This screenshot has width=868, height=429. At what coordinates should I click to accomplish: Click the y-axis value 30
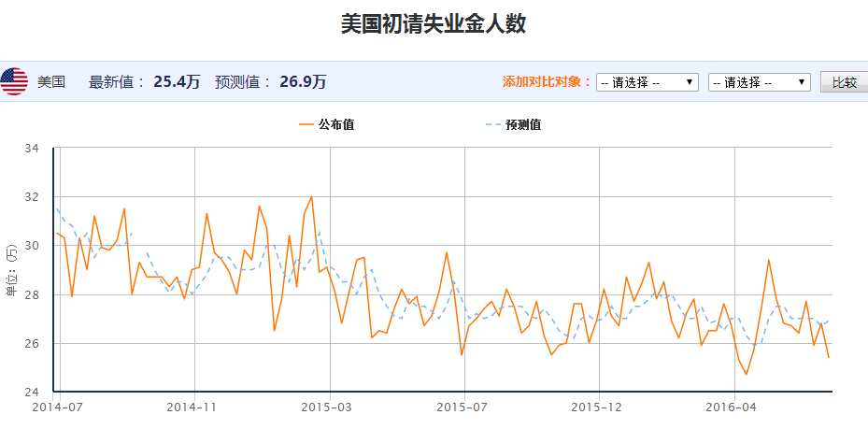(x=32, y=245)
